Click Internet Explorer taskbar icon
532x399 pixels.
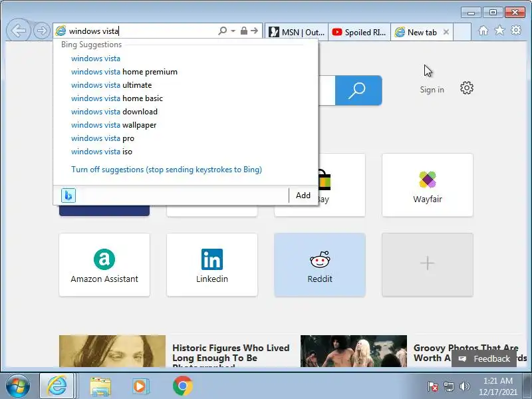57,386
